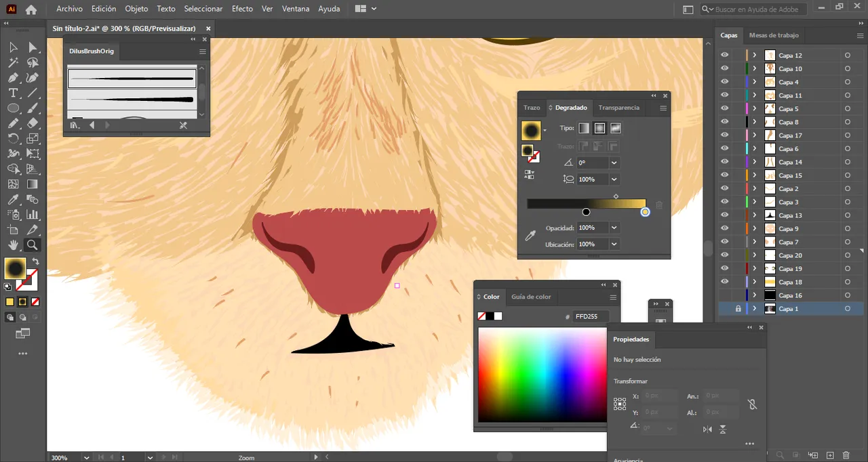Open the Ubicación dropdown

point(614,245)
